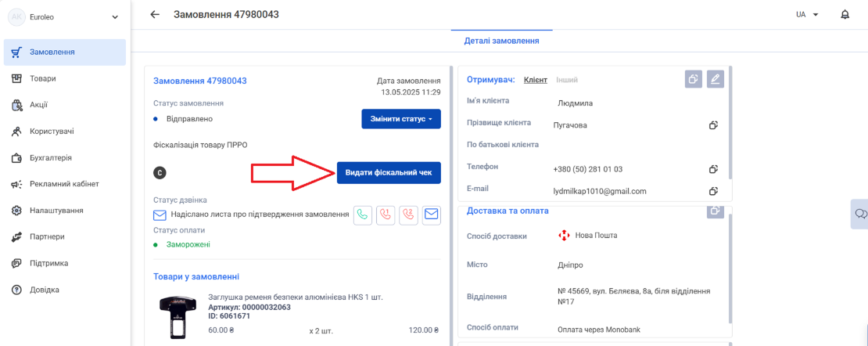Copy the surname Пугачова

(x=713, y=125)
